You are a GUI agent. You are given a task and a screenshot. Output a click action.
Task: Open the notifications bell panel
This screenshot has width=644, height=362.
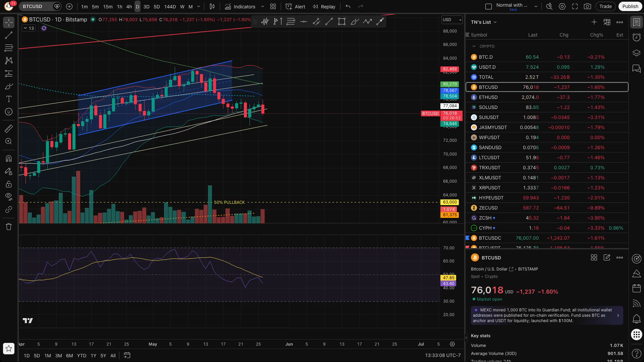[x=636, y=319]
